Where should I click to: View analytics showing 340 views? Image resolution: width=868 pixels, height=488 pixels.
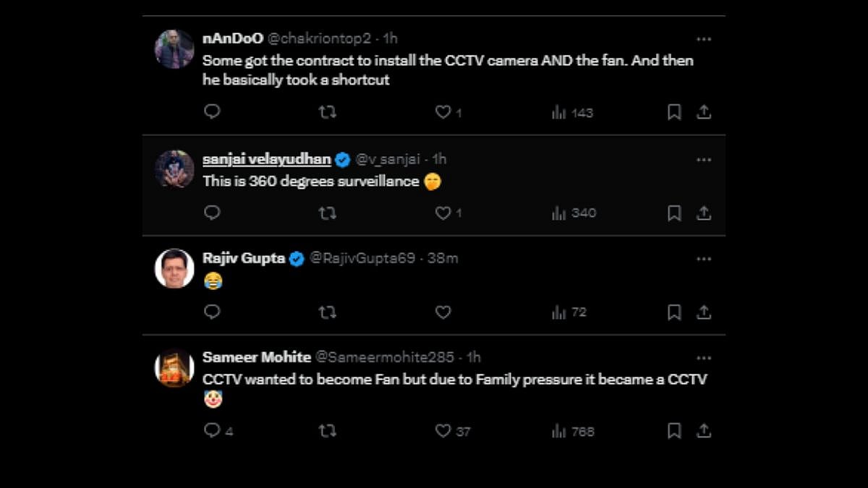click(x=574, y=213)
